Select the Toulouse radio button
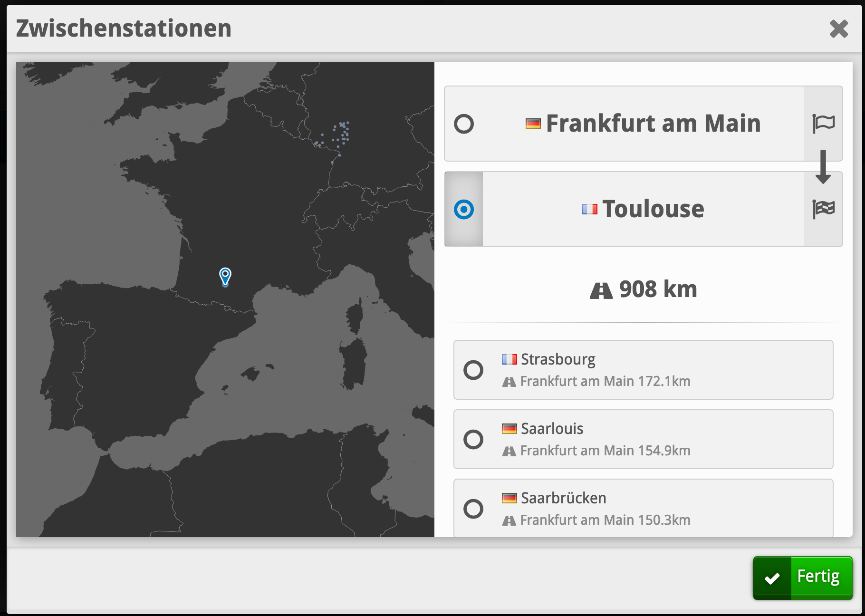Screen dimensions: 865x616 coord(464,209)
